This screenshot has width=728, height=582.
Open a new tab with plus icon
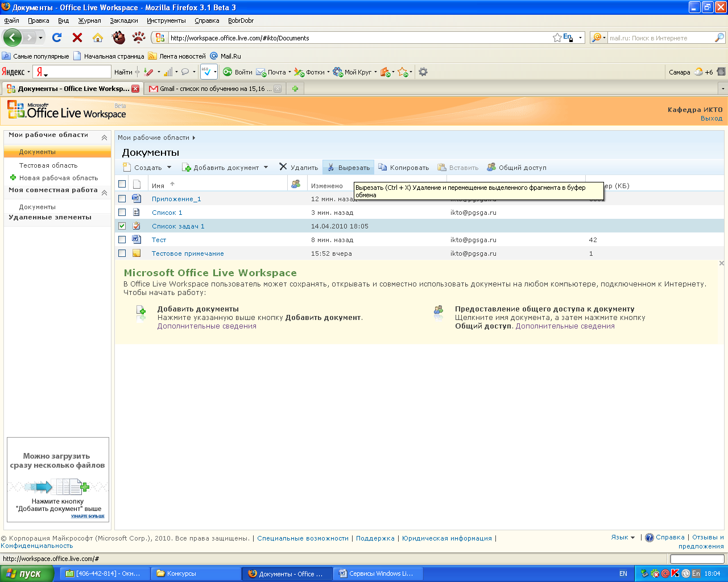(295, 89)
